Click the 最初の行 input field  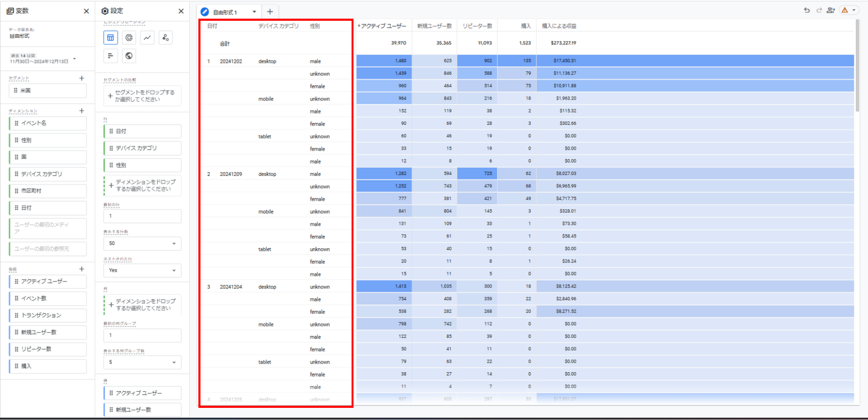click(142, 216)
